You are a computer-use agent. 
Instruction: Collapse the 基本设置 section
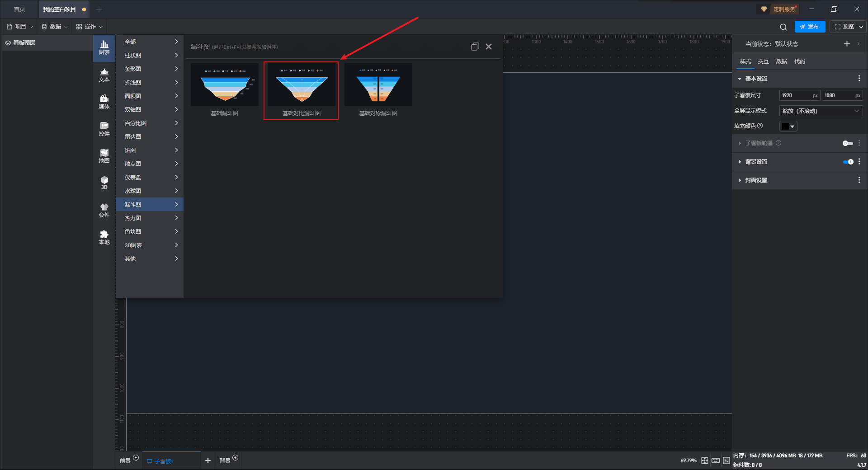click(x=740, y=79)
